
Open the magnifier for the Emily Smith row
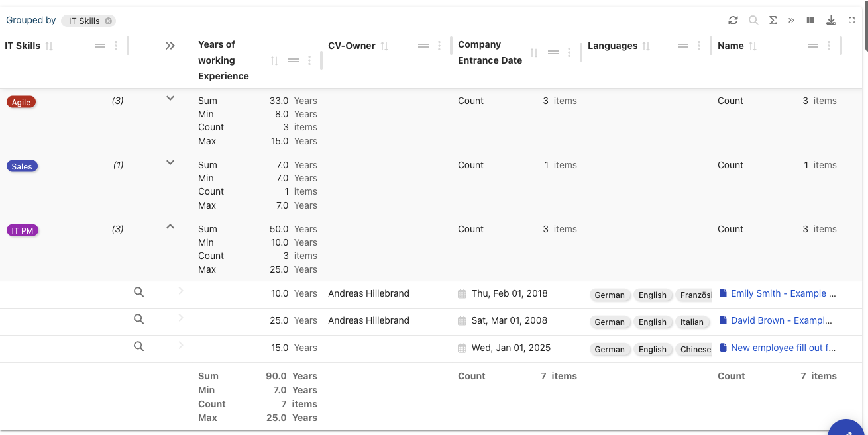(138, 292)
